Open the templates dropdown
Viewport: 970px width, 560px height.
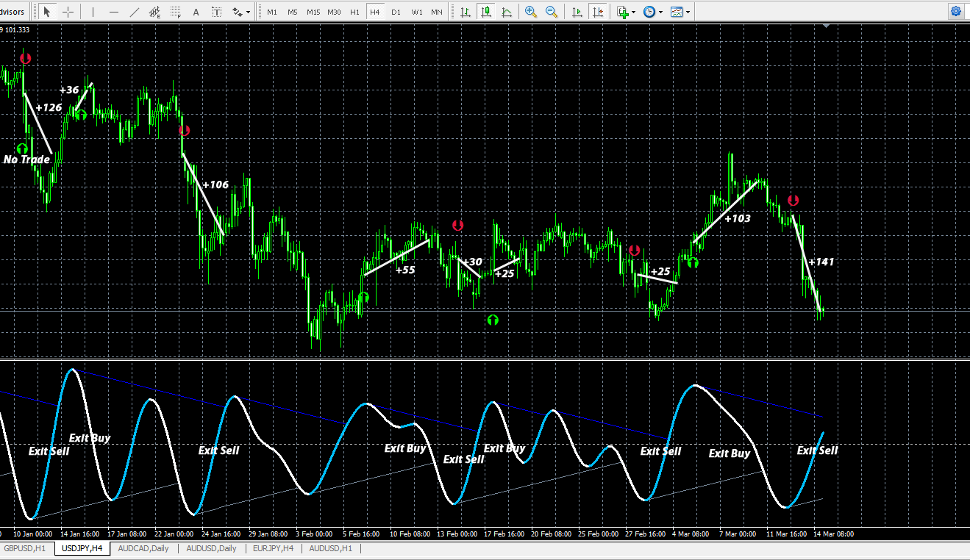pyautogui.click(x=687, y=12)
